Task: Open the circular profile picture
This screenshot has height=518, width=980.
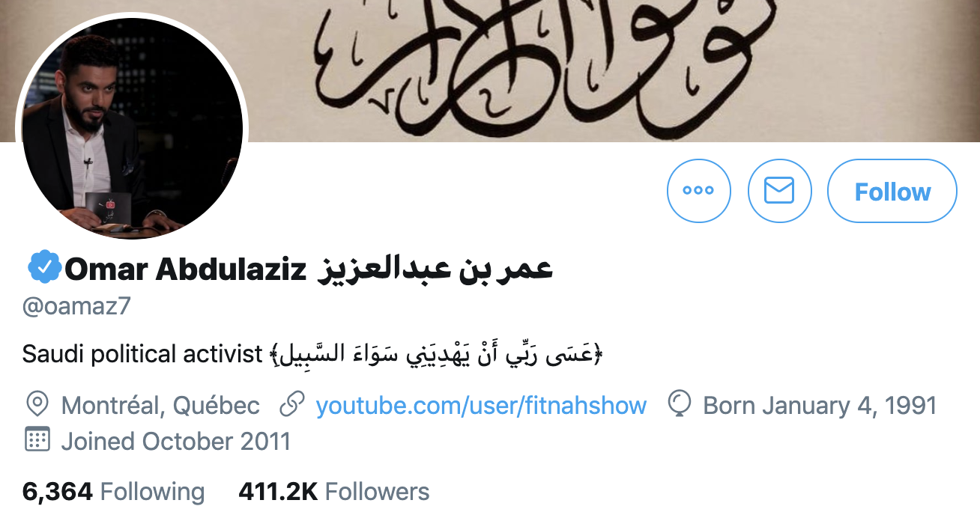Action: click(x=133, y=129)
